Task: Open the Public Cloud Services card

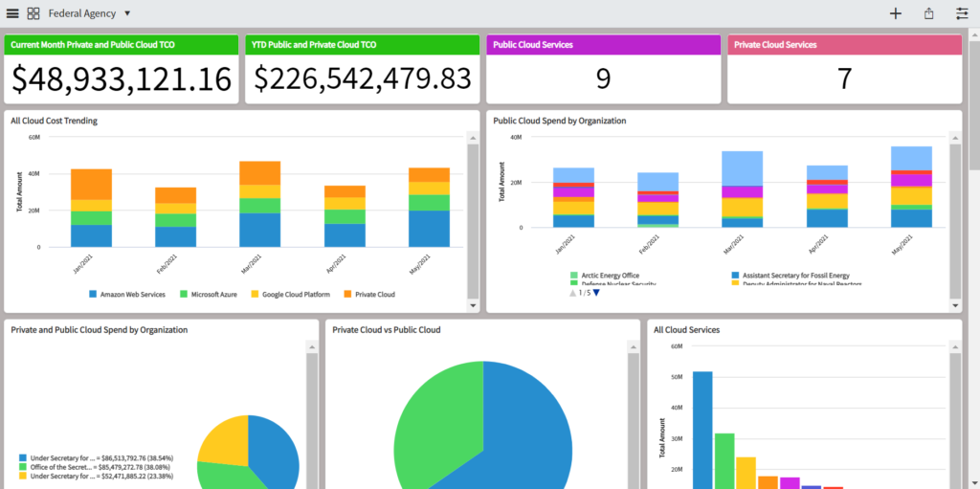Action: tap(604, 69)
